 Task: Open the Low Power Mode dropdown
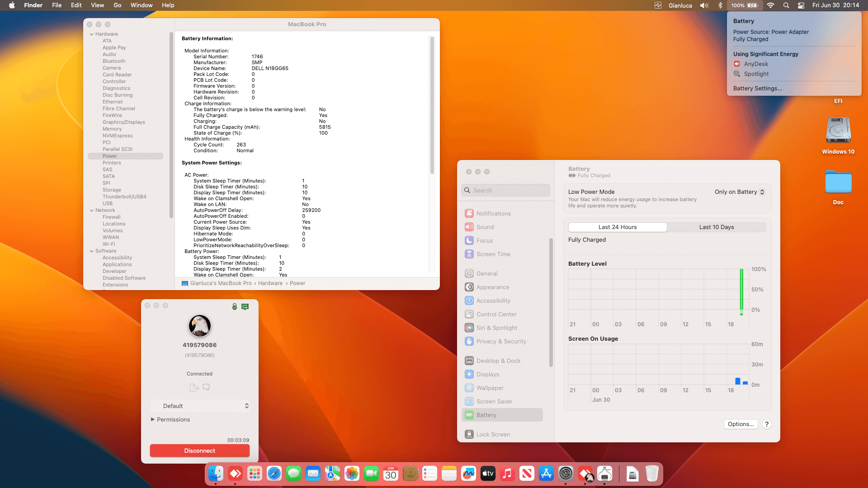739,192
